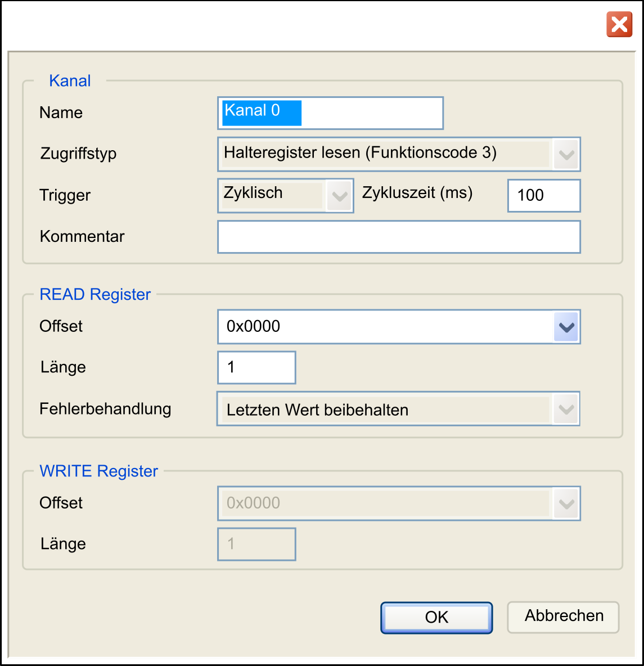Confirm the channel settings with OK
644x666 pixels.
pyautogui.click(x=436, y=618)
